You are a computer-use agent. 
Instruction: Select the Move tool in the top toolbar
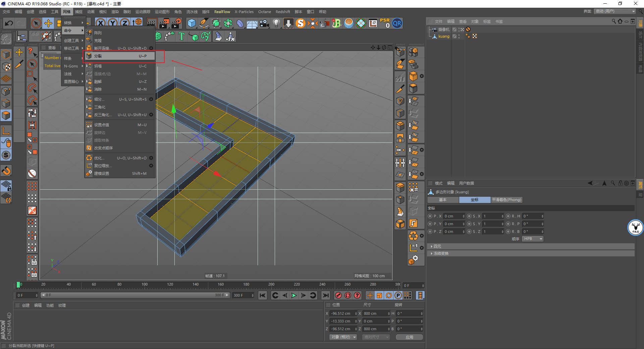pos(48,23)
